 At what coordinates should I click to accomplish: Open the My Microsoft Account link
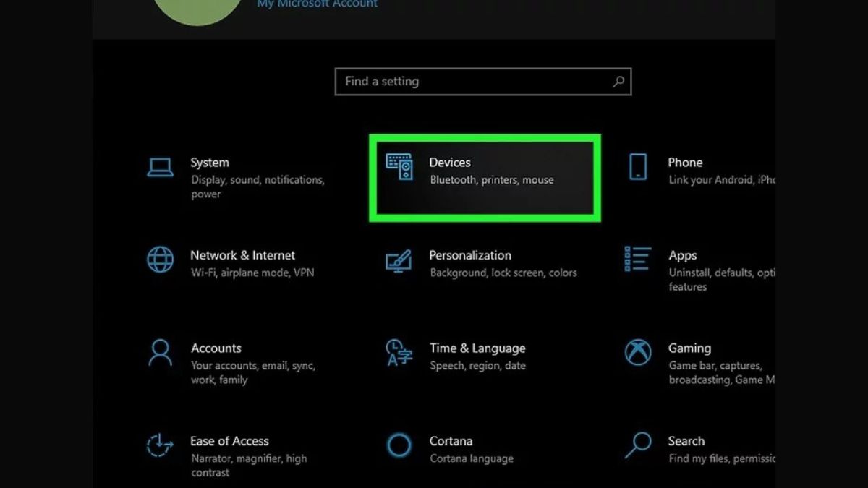[318, 4]
